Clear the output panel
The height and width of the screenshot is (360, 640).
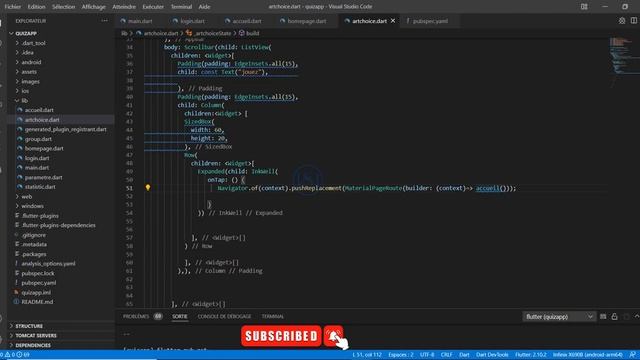603,317
